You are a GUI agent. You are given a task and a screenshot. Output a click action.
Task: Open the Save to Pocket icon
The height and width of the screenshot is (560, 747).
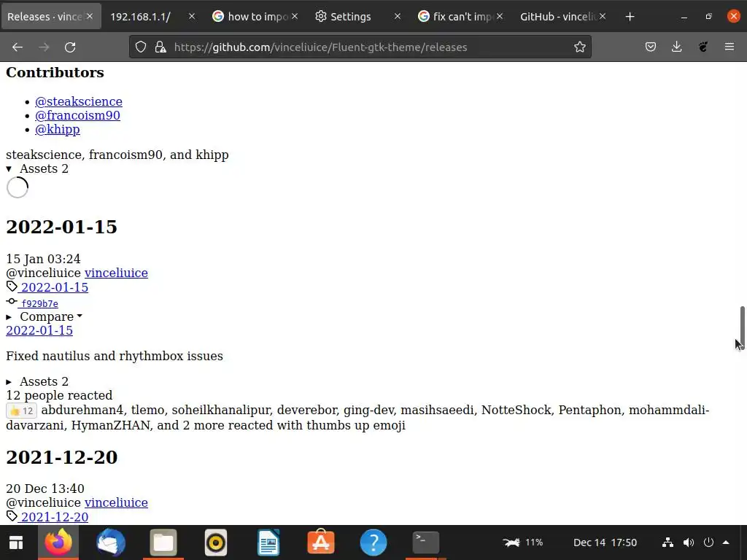coord(650,47)
